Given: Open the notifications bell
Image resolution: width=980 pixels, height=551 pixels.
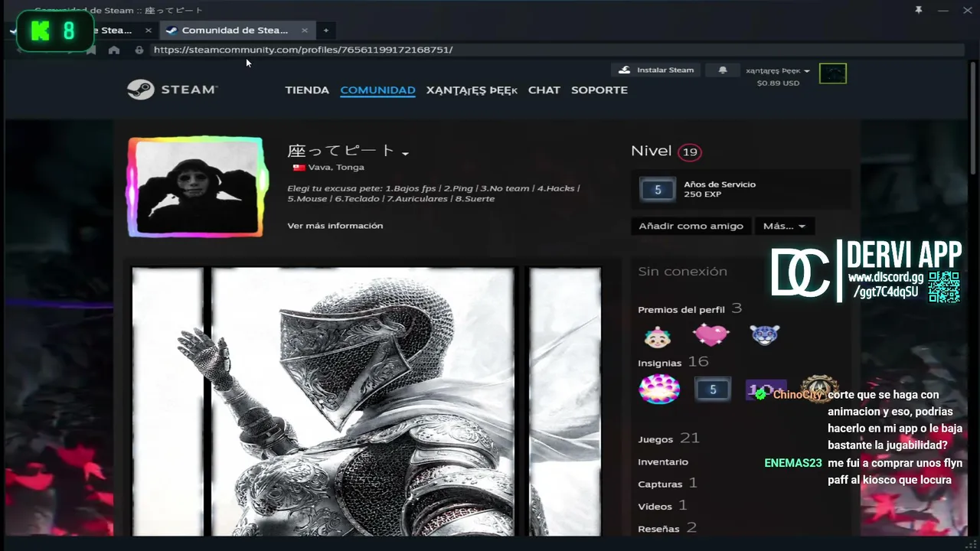Looking at the screenshot, I should tap(723, 70).
